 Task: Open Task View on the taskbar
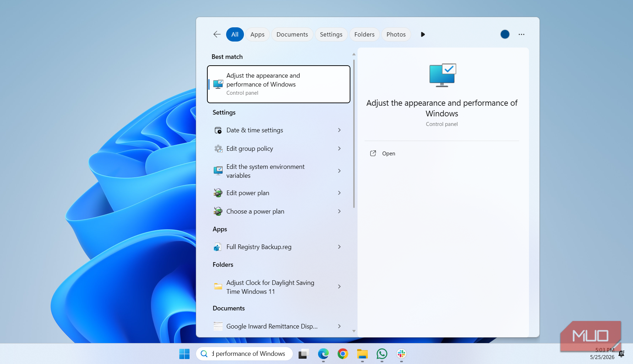[304, 354]
